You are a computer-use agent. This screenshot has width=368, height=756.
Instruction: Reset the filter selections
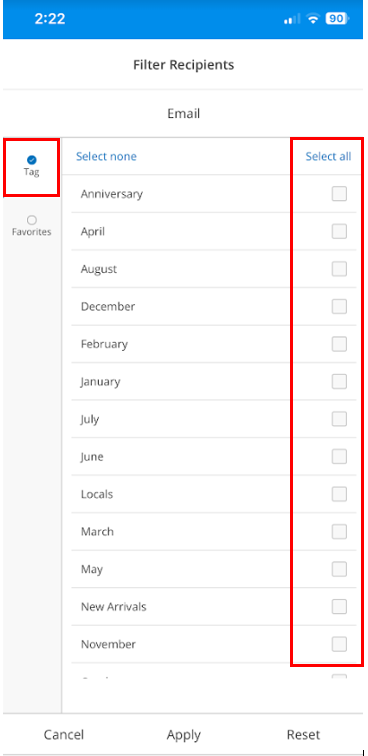(303, 735)
